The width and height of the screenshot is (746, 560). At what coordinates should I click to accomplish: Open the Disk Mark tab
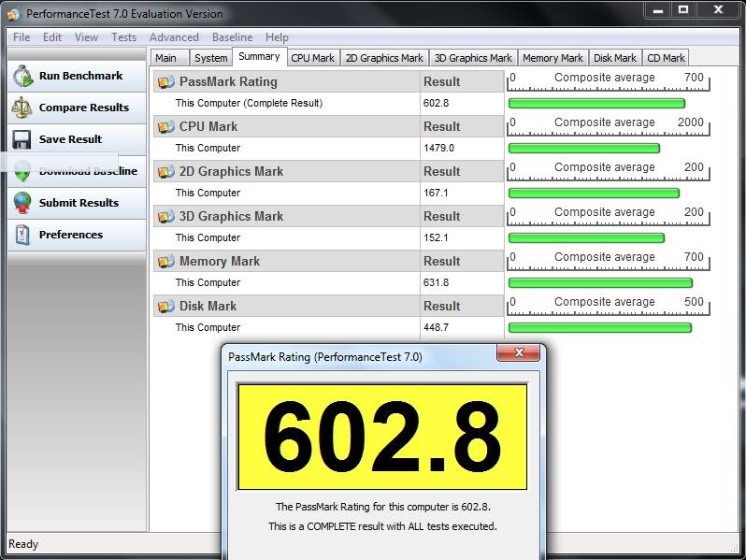pyautogui.click(x=615, y=58)
